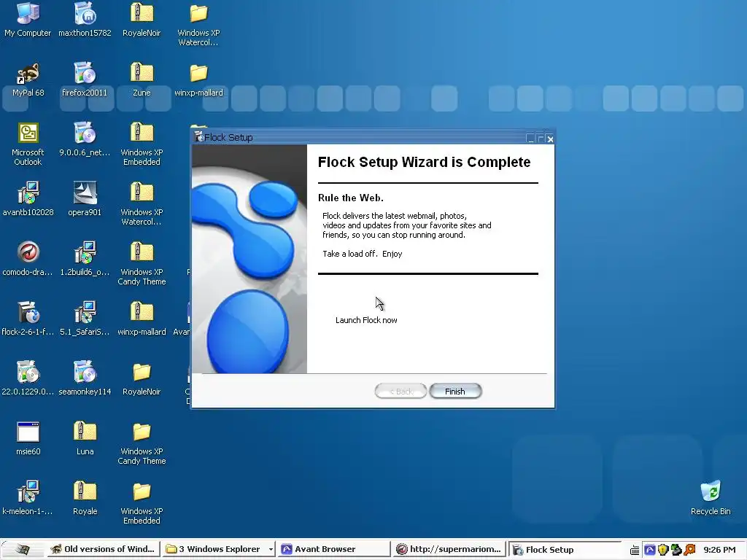
Task: Select the seamonkey114 installer icon
Action: (x=85, y=378)
